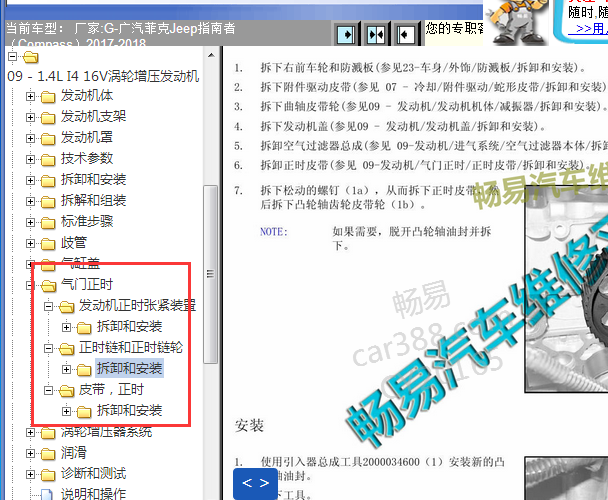Expand the 技术参数 folder node
Viewport: 608px width, 500px height.
30,159
